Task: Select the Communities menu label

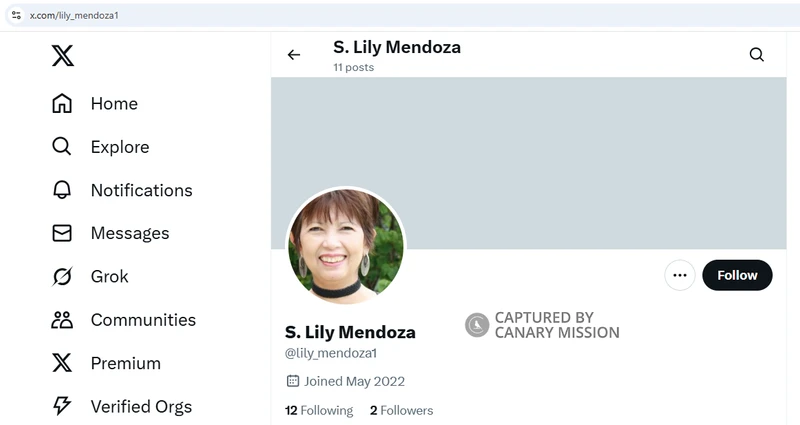Action: pos(143,320)
